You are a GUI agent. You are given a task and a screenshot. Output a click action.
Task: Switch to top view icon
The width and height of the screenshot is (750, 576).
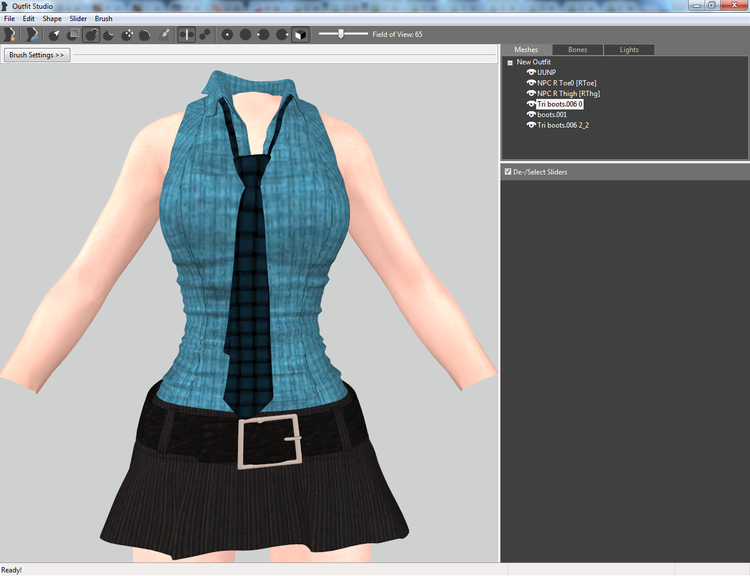(227, 34)
